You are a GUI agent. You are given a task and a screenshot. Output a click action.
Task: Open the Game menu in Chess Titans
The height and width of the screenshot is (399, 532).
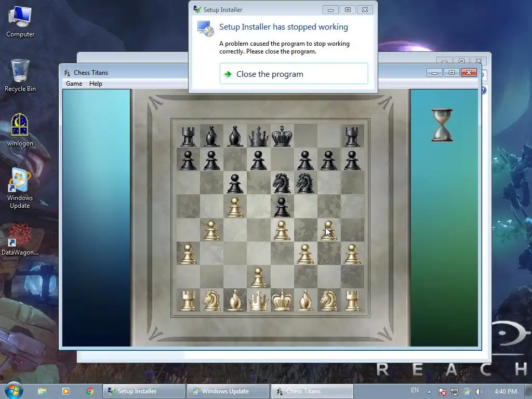click(74, 84)
